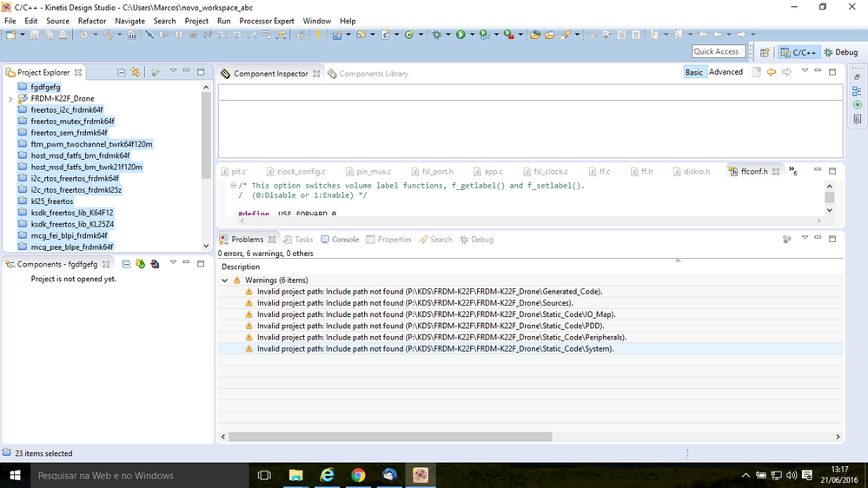Open the File menu
868x488 pixels.
[x=10, y=21]
